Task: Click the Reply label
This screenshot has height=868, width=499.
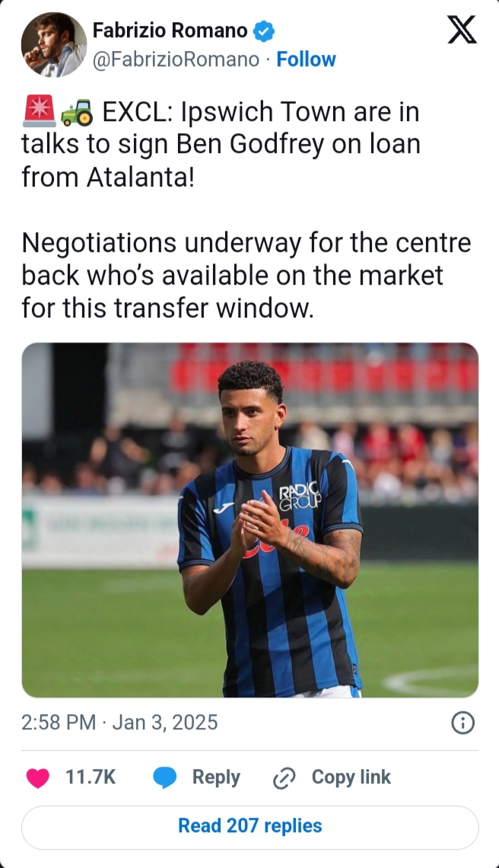Action: [x=216, y=777]
